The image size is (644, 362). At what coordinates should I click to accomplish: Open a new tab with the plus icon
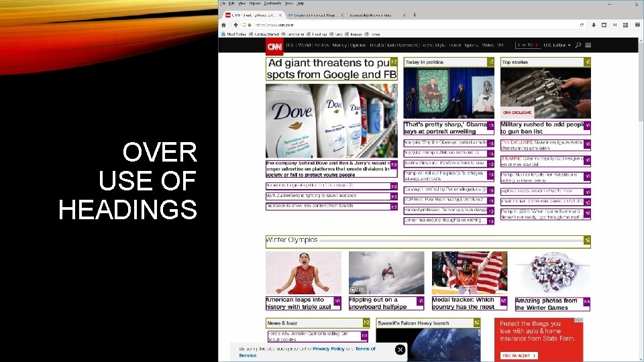pyautogui.click(x=415, y=15)
